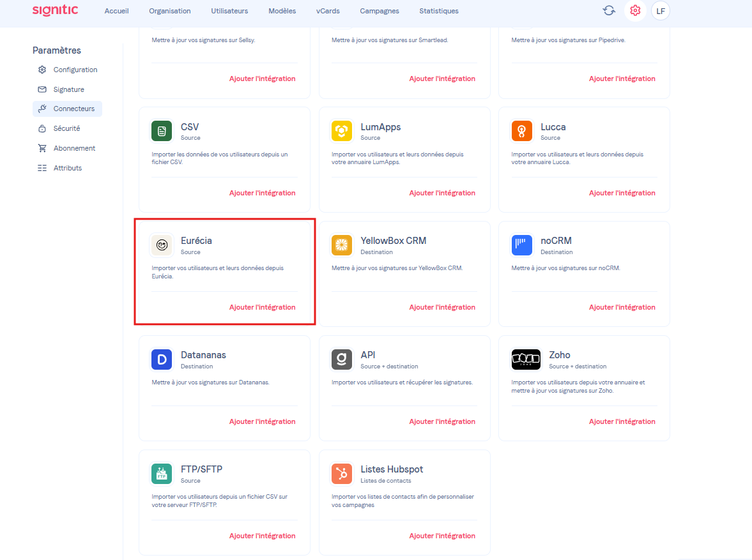
Task: Click the Paramètres sidebar heading
Action: [57, 50]
